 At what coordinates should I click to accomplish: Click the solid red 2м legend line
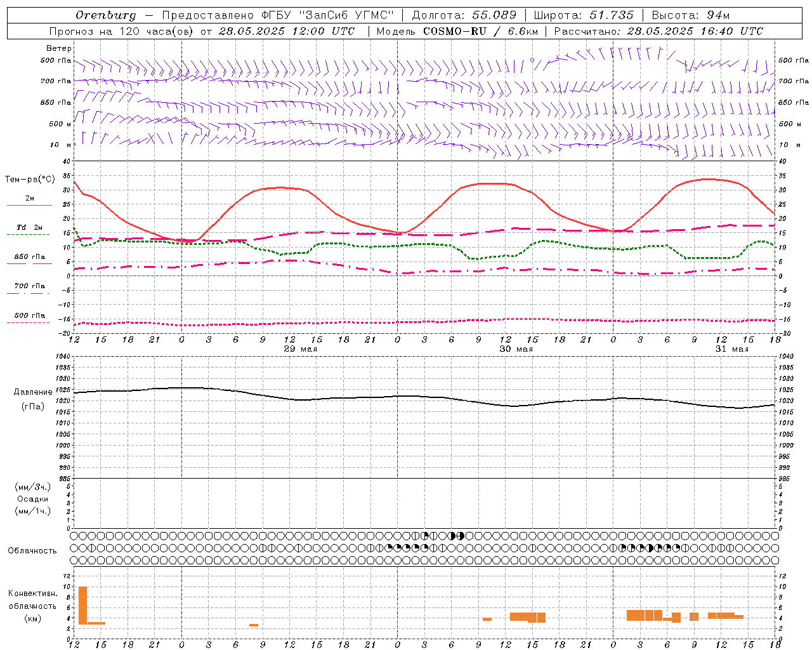tap(29, 205)
